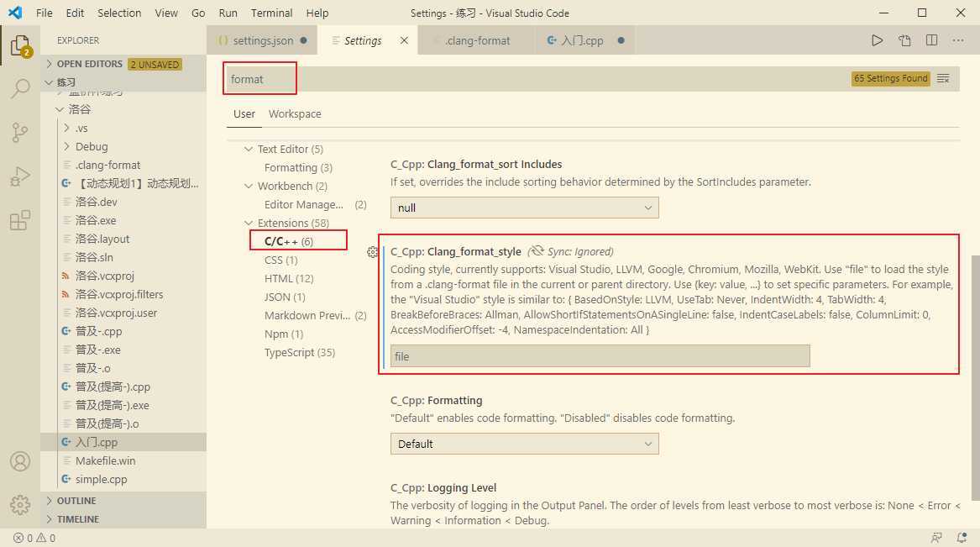
Task: Open simple.cpp in the explorer
Action: [123, 480]
